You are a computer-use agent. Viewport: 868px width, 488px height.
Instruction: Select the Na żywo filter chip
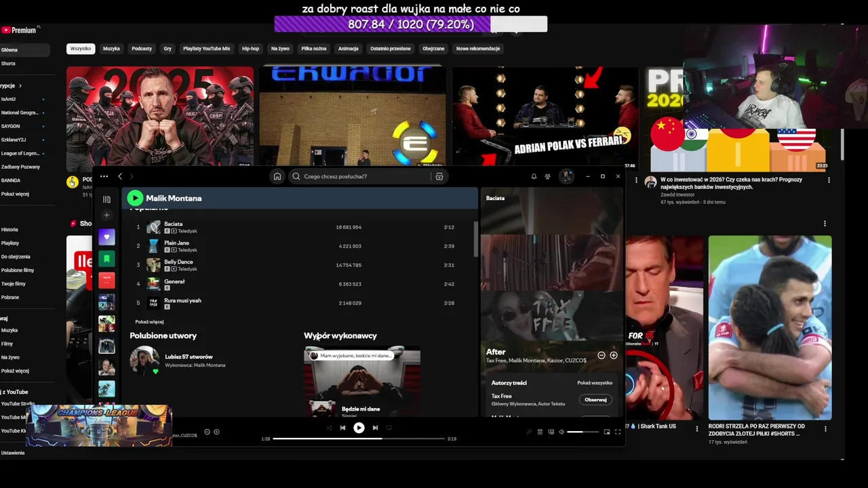coord(280,49)
